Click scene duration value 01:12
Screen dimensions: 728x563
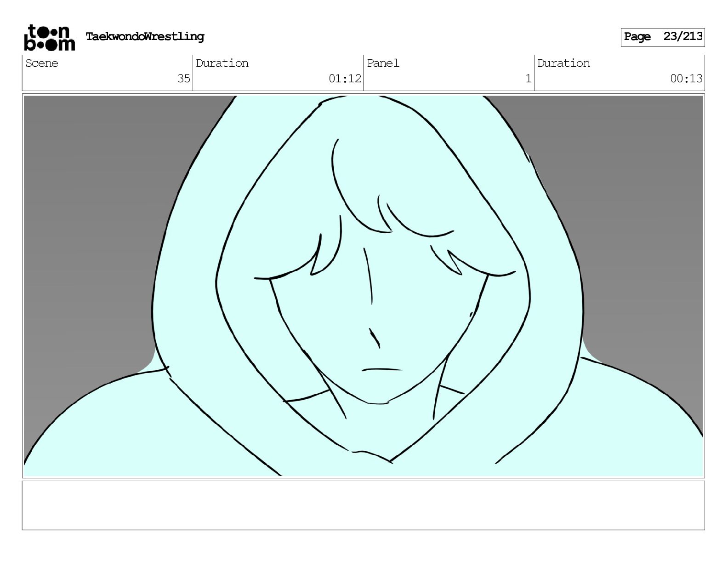pyautogui.click(x=345, y=79)
